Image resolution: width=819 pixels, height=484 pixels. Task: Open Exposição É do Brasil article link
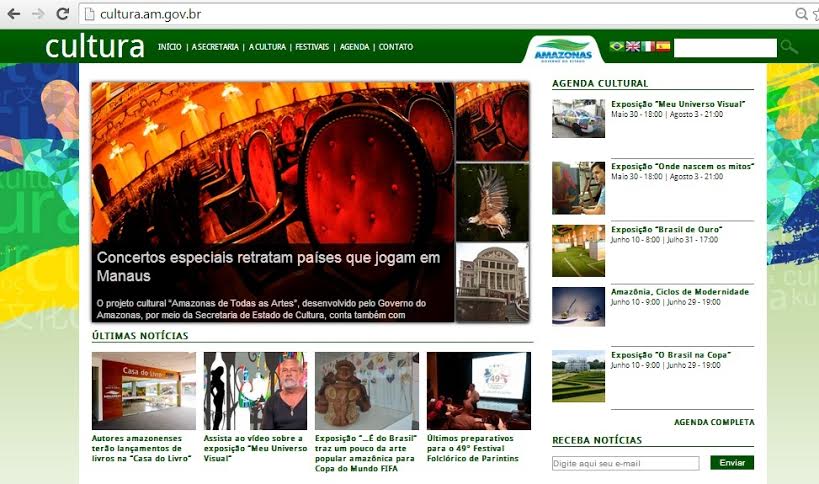[x=366, y=453]
